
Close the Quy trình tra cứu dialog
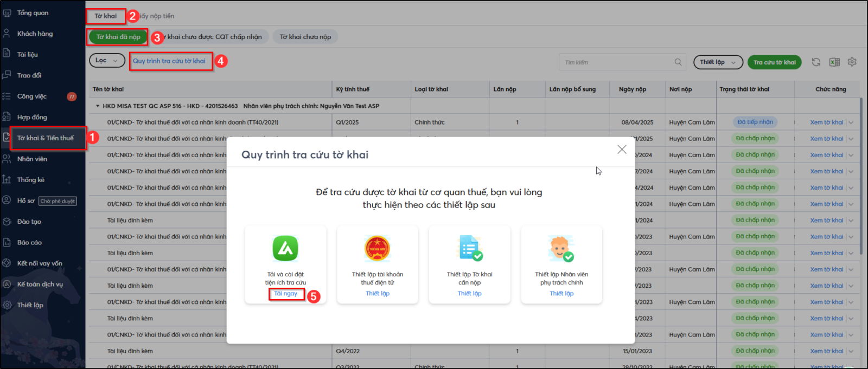622,150
